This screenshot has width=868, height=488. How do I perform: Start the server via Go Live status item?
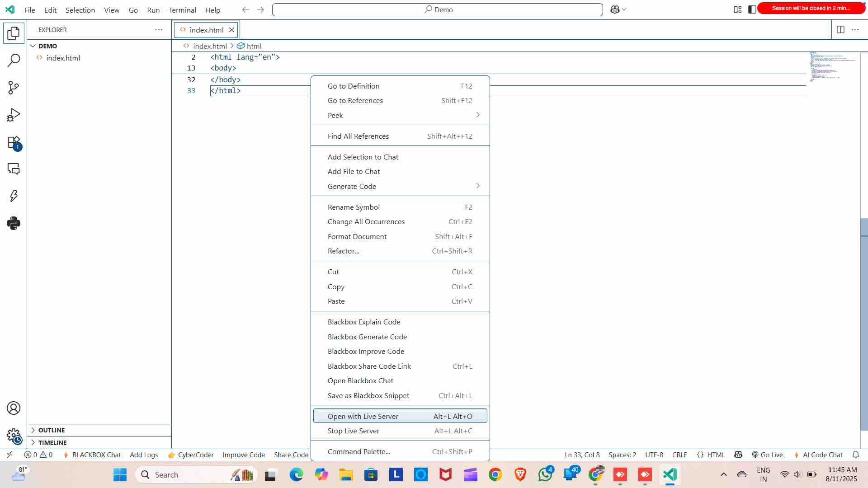tap(767, 455)
